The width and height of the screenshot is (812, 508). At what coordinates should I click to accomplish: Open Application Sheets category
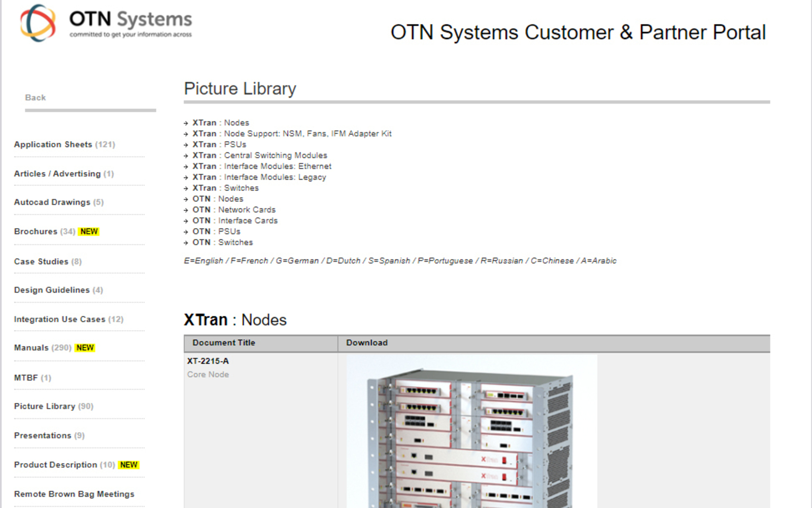click(53, 145)
